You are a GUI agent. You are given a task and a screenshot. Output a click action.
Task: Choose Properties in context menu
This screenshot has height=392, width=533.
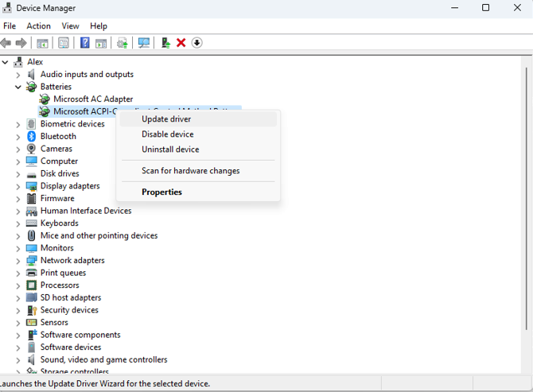(x=198, y=192)
